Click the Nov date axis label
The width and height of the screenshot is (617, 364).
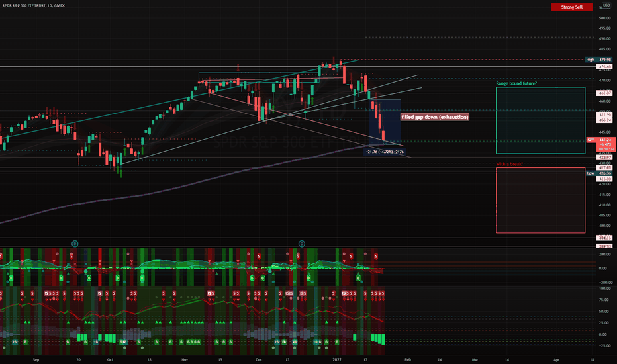click(x=185, y=359)
